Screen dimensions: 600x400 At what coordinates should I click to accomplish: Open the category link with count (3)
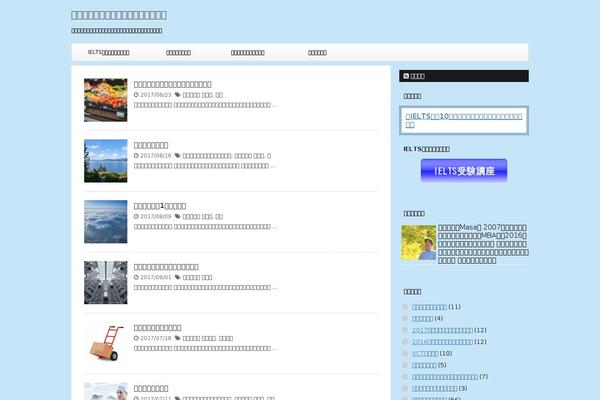coord(435,389)
